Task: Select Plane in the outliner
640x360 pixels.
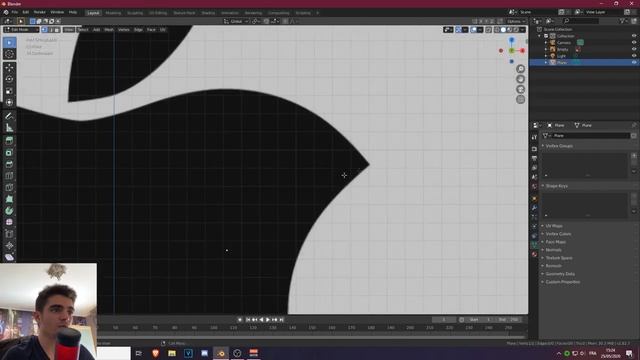Action: [562, 62]
